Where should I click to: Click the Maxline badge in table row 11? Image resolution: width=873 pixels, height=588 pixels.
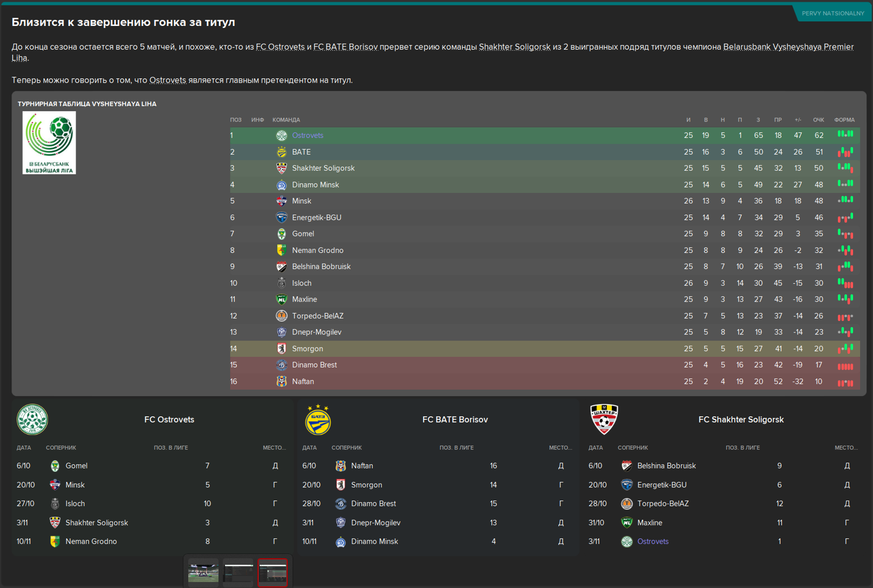pos(281,299)
